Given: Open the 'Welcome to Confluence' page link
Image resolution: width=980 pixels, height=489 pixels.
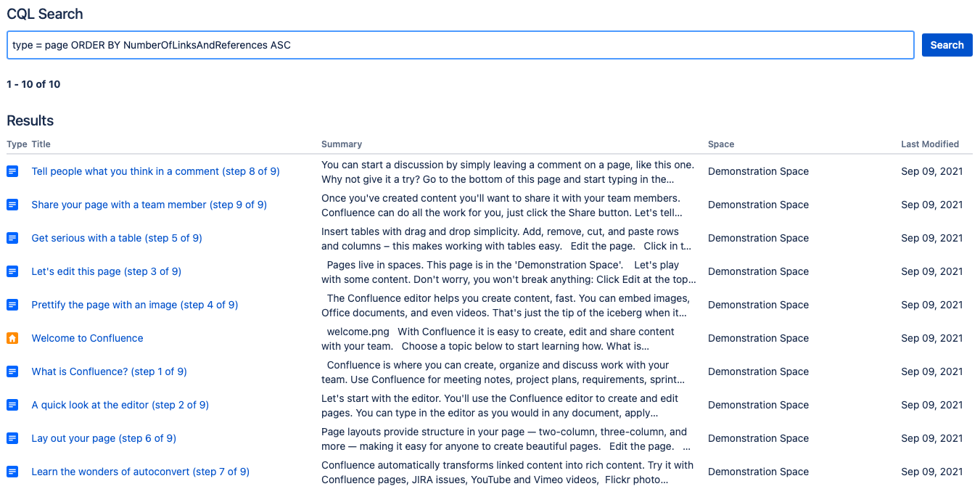Looking at the screenshot, I should coord(87,338).
